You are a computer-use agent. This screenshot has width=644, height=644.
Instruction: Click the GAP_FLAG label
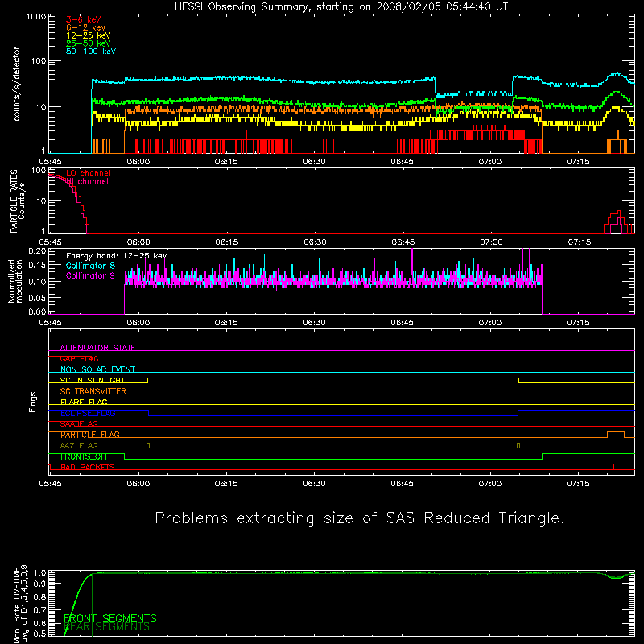point(79,358)
